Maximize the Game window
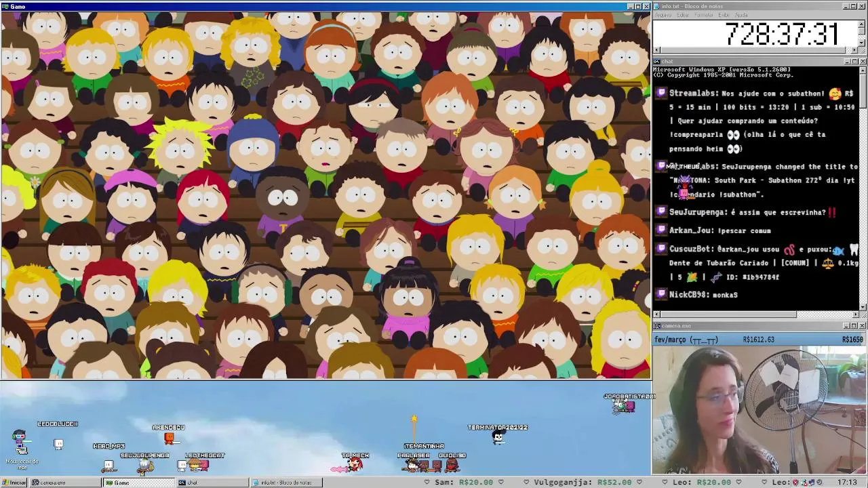868x488 pixels. (638, 7)
